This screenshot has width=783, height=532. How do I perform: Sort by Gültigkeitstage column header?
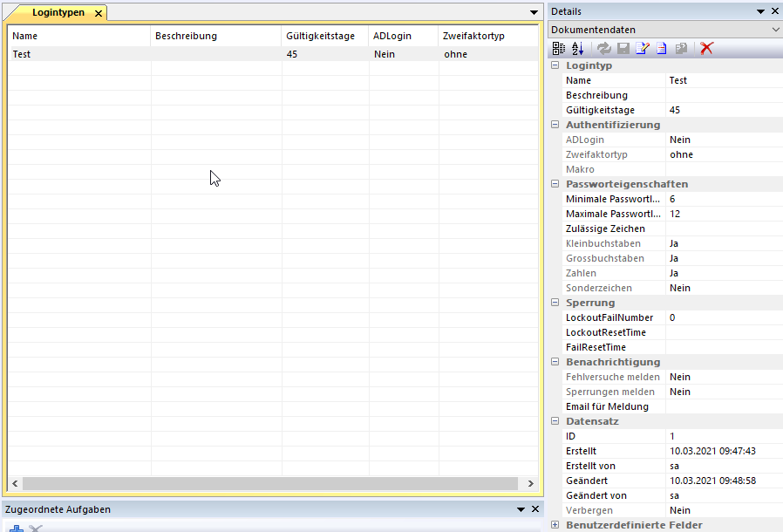[320, 37]
